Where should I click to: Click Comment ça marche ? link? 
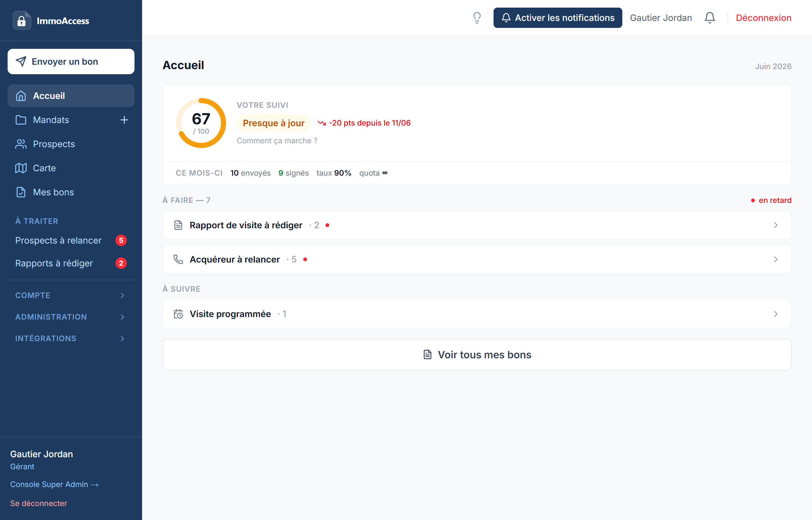[277, 141]
